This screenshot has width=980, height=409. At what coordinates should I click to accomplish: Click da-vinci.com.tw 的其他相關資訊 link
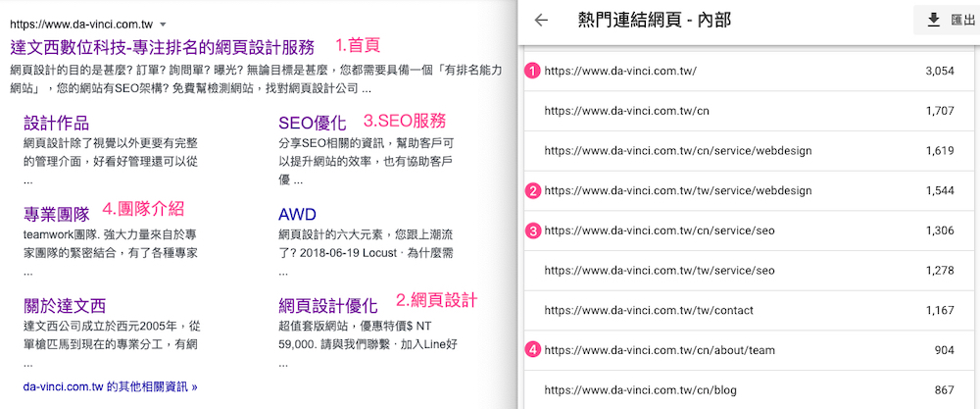click(x=110, y=386)
